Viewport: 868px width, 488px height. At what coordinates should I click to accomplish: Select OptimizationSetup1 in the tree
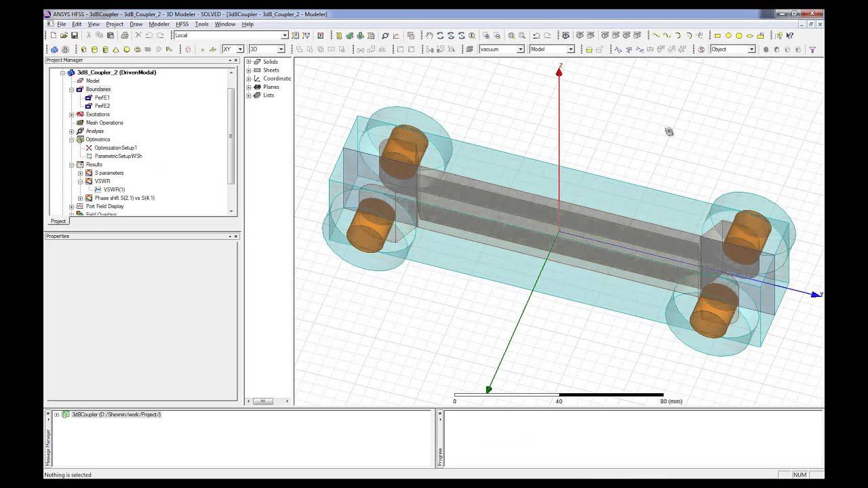116,148
